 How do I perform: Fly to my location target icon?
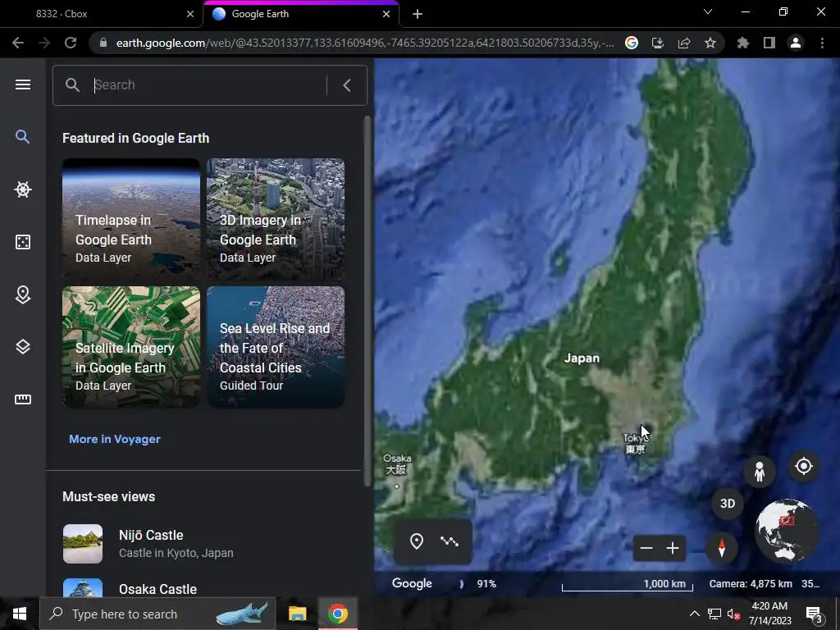pyautogui.click(x=804, y=466)
